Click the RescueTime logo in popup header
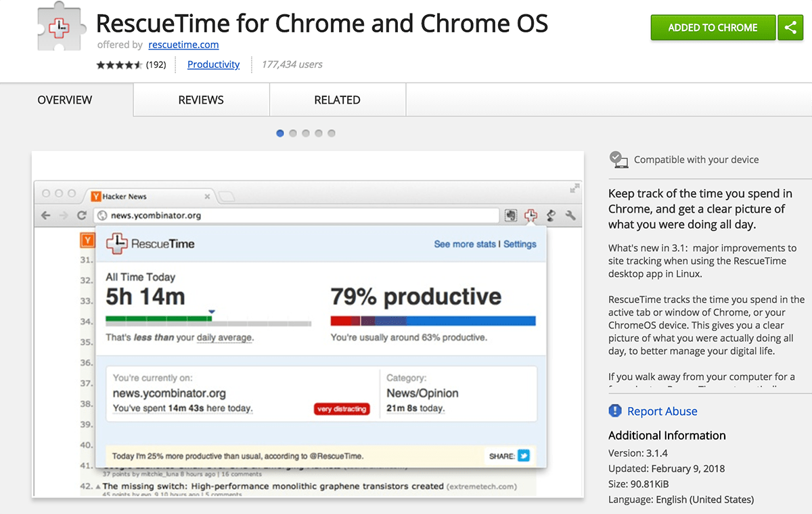The image size is (812, 514). tap(150, 244)
